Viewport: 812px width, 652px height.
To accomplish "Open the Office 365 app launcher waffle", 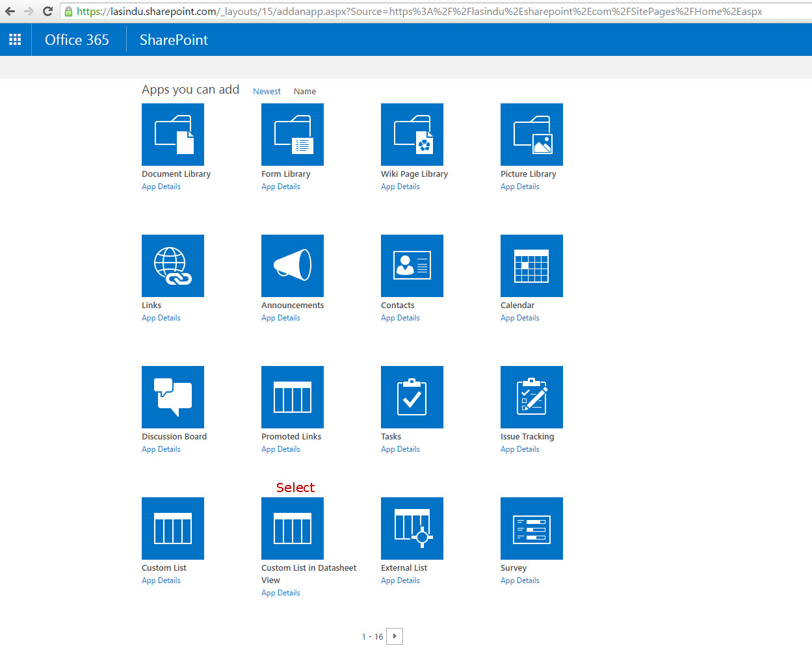I will tap(15, 39).
